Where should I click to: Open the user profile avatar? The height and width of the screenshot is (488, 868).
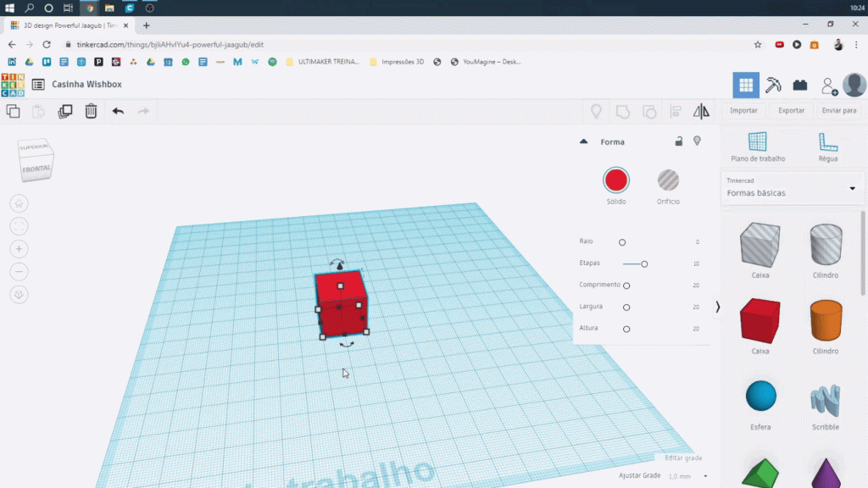[854, 85]
